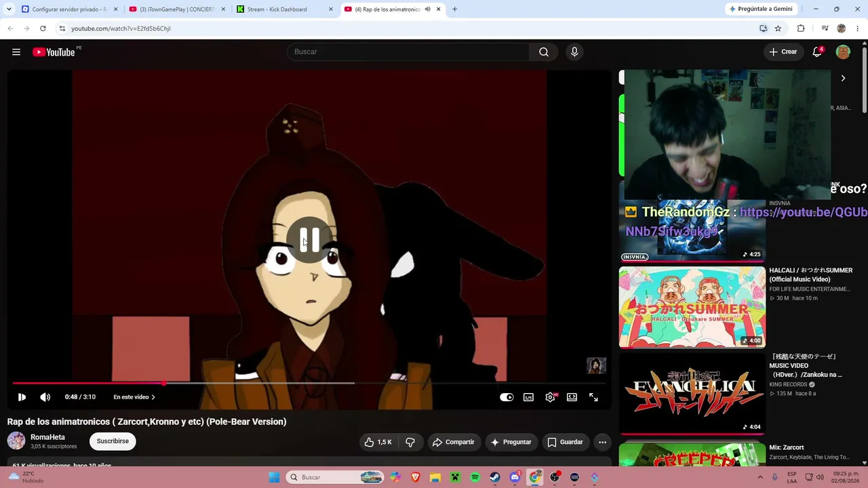
Task: Open Spotify from the taskbar
Action: pyautogui.click(x=475, y=477)
